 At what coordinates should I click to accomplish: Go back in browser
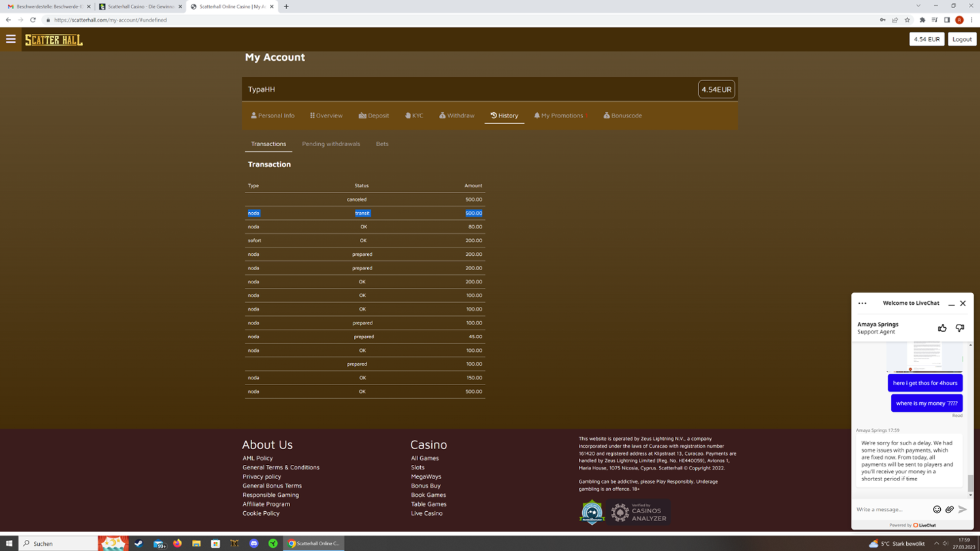[8, 20]
